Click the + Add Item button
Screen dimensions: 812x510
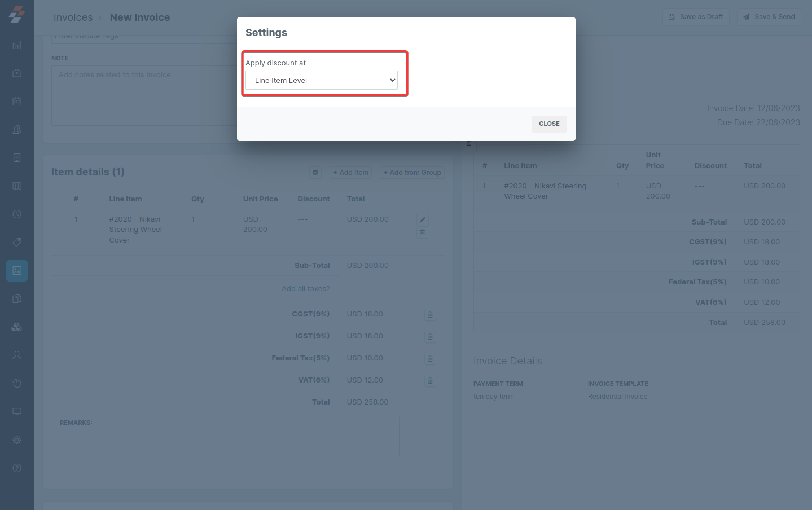pyautogui.click(x=351, y=173)
